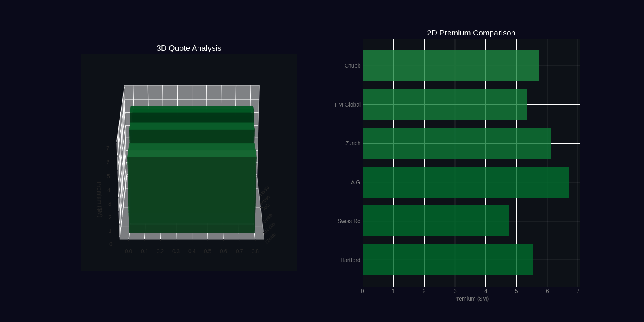Select the AIG bar, the longest one
Viewport: 644px width, 322px height.
tap(466, 182)
